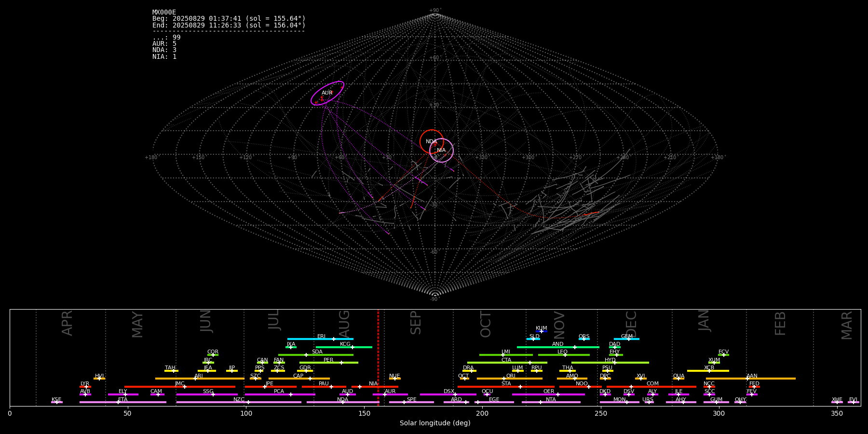Image resolution: width=868 pixels, height=434 pixels.
Task: Select the AND shower bar in the timeline
Action: click(x=558, y=347)
